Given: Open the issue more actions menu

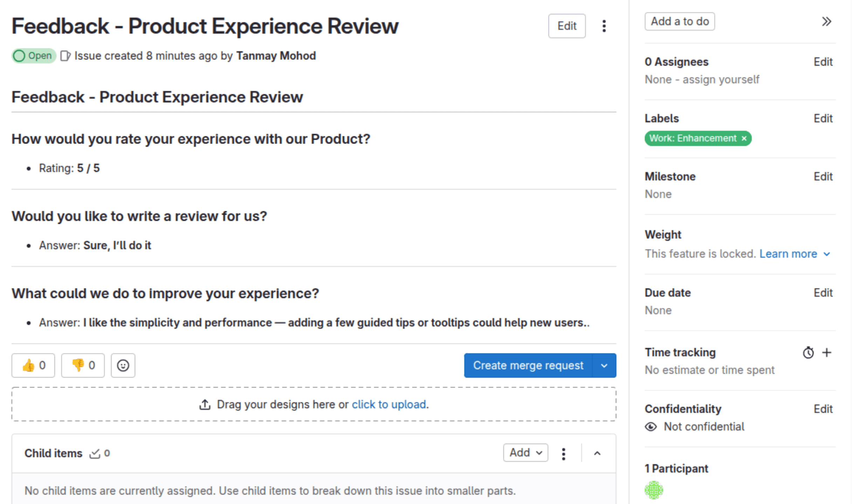Looking at the screenshot, I should pyautogui.click(x=604, y=26).
